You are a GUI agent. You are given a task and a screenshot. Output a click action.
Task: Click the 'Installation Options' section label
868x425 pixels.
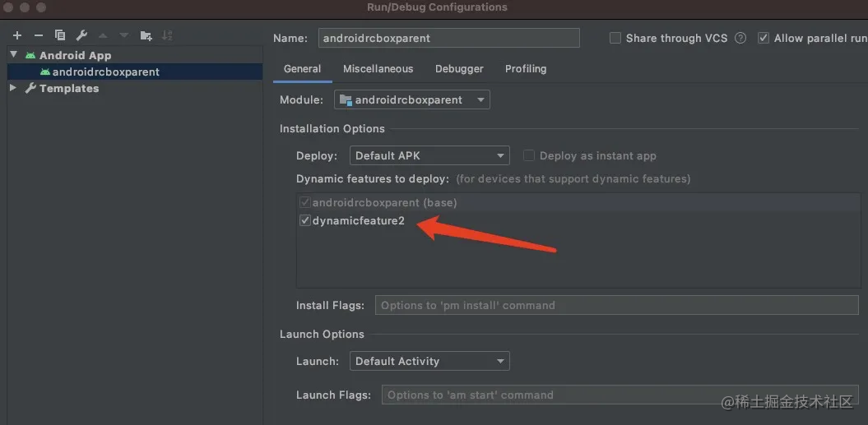tap(332, 128)
